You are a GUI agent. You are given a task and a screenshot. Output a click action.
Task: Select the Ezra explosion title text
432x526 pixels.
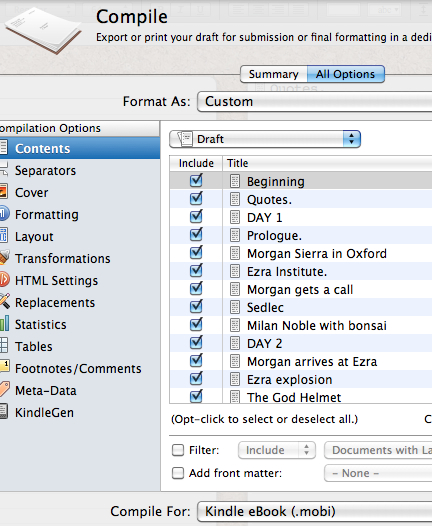pos(289,379)
